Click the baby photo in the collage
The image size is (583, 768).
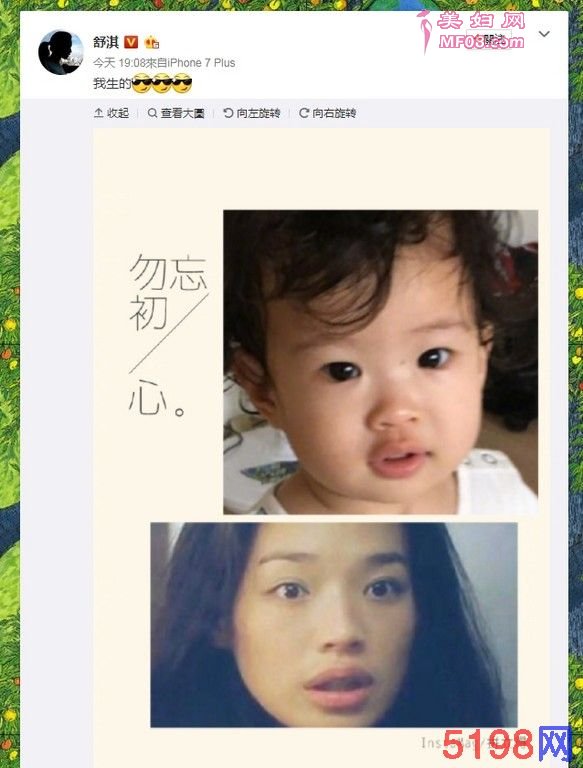pos(381,362)
